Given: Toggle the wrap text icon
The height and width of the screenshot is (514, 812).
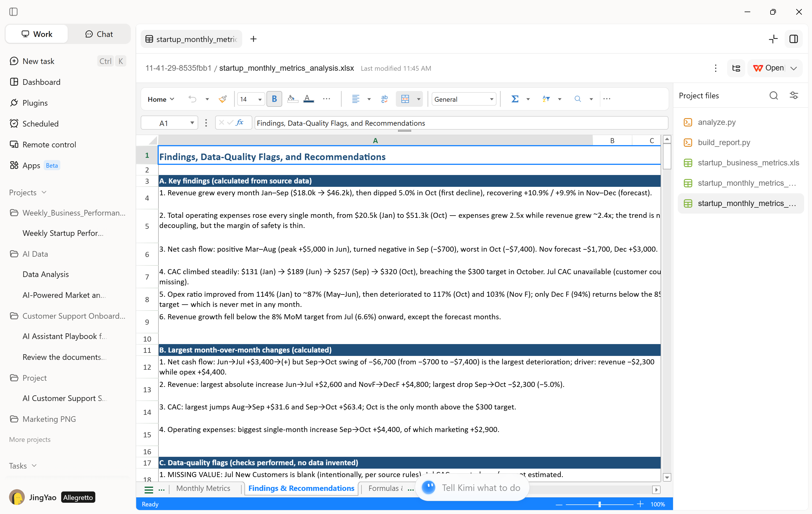Looking at the screenshot, I should point(384,99).
